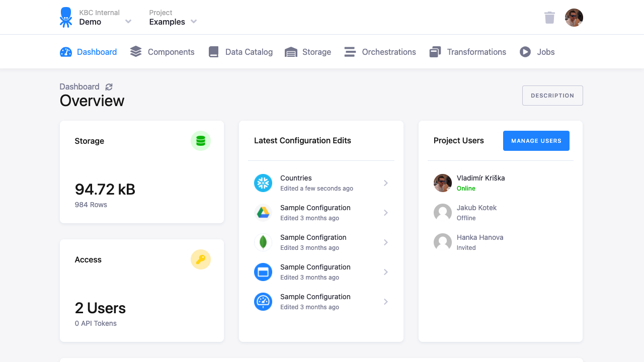Click the yellow Access key icon

[x=200, y=259]
